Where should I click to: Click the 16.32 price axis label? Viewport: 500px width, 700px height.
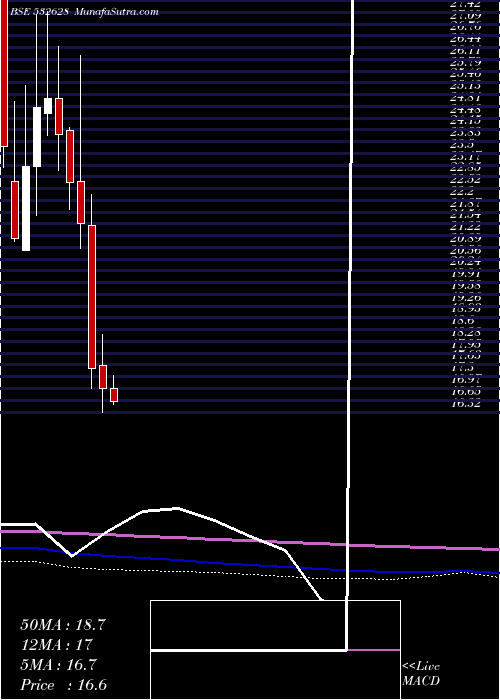tap(466, 403)
